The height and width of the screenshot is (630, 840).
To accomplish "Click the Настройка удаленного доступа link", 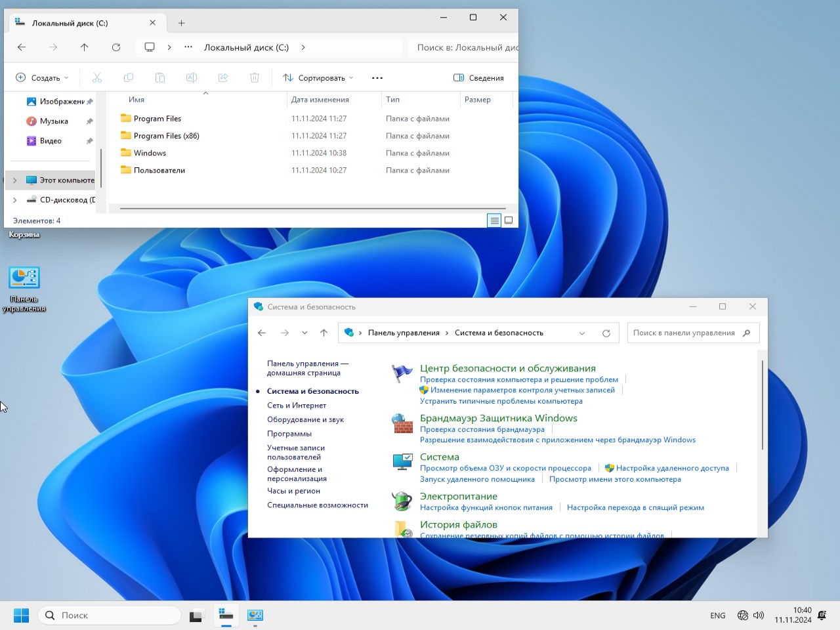I will tap(673, 468).
